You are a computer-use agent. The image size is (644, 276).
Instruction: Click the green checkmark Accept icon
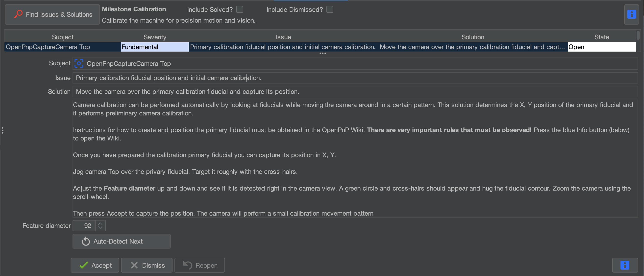click(x=84, y=265)
